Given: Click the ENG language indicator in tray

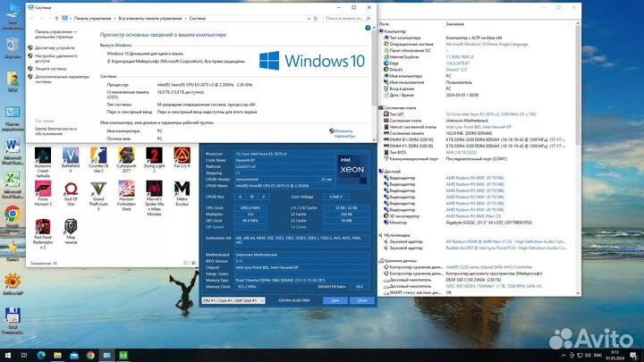Looking at the screenshot, I should point(598,356).
